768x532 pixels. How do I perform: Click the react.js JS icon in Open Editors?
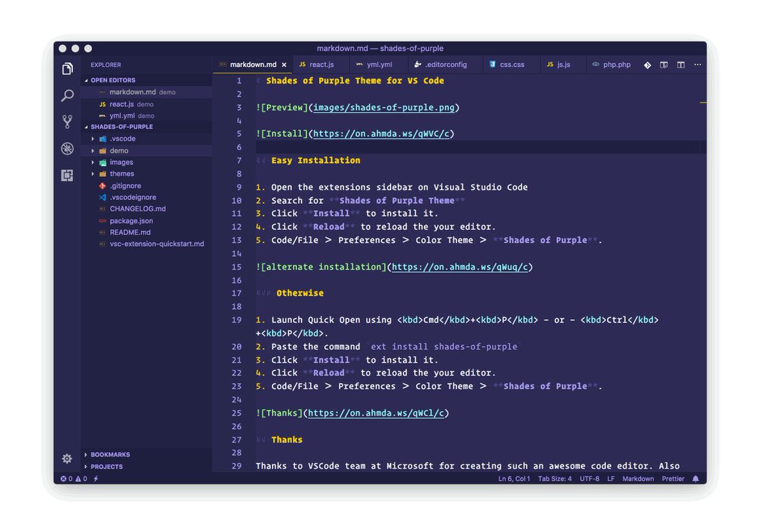(x=102, y=104)
